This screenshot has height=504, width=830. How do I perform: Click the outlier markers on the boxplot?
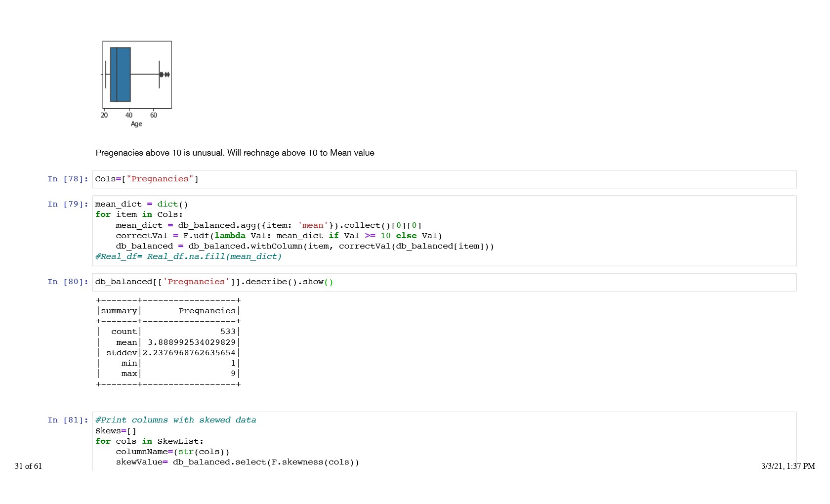165,75
